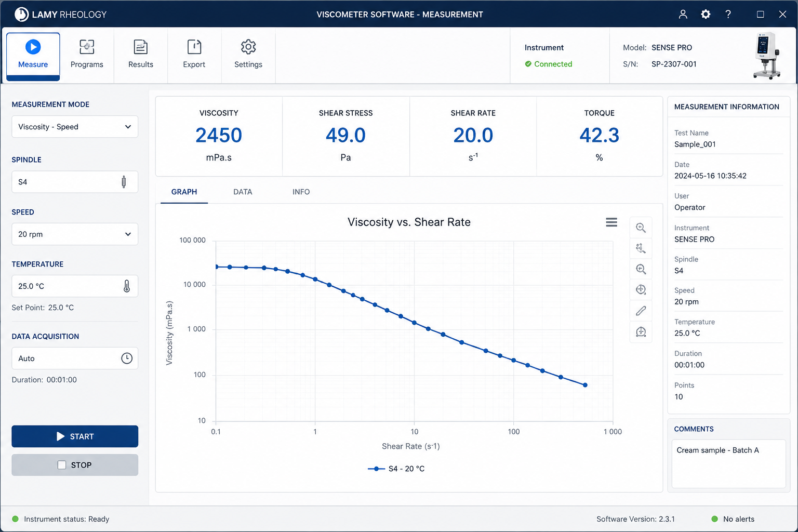Click the Temperature 25.0 °C input field

tap(75, 286)
